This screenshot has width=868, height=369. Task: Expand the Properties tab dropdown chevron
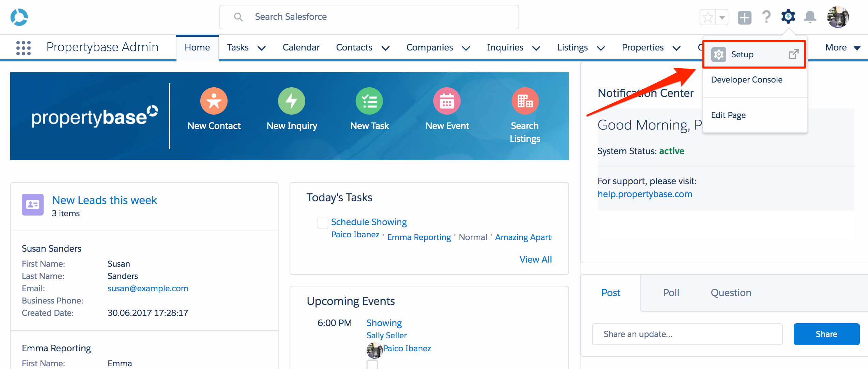coord(677,48)
